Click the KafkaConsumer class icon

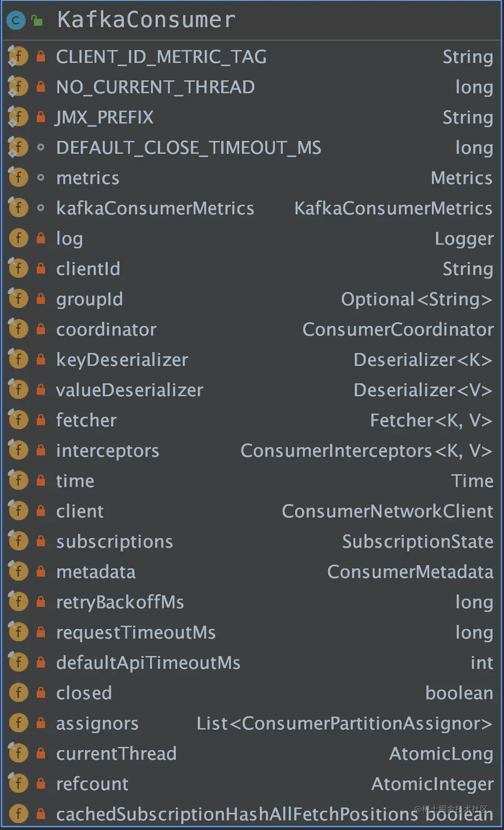16,20
